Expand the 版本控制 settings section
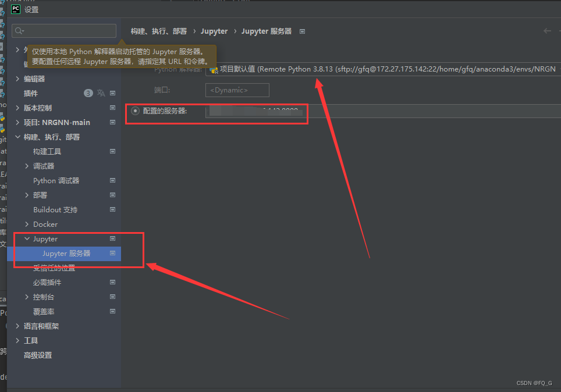 point(17,108)
